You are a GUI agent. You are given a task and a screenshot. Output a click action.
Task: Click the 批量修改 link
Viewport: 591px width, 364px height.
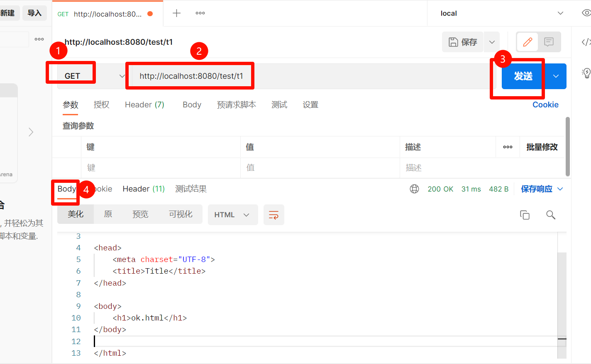[542, 147]
